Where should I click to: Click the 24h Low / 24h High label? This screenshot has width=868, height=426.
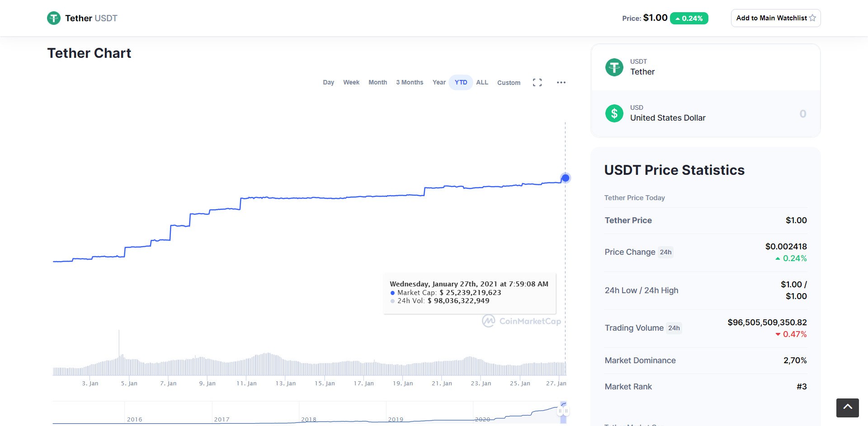tap(642, 290)
